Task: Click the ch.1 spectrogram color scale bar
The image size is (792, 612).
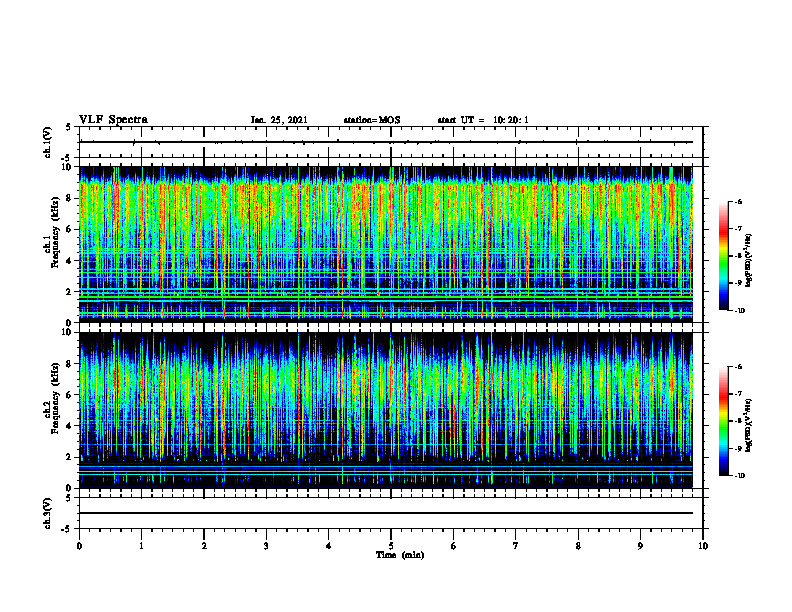Action: (x=724, y=256)
